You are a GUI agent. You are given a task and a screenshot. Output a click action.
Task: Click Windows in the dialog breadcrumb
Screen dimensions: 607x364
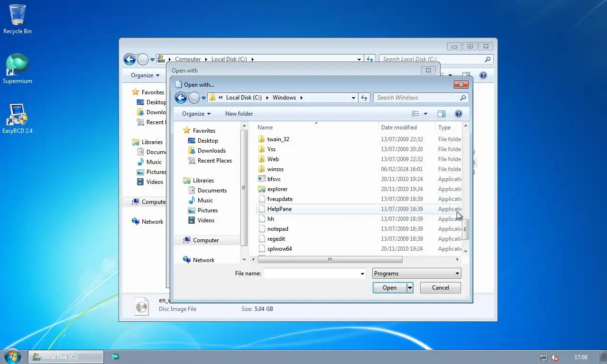point(285,98)
